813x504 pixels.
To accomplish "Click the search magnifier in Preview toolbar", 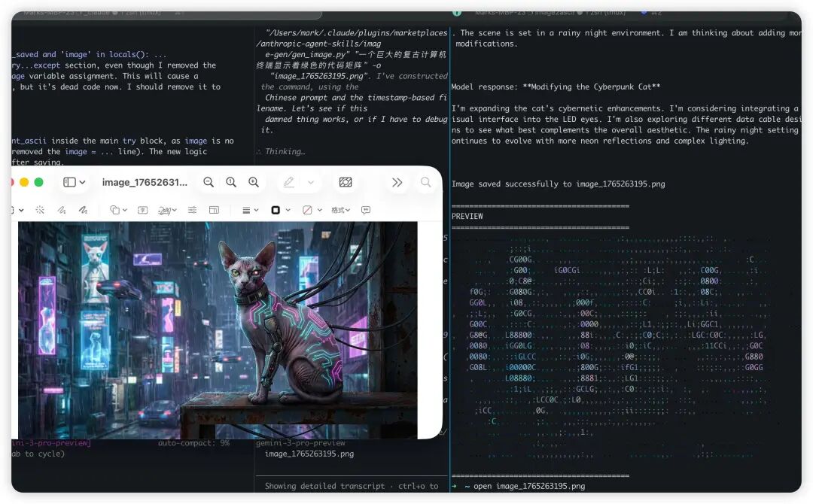I will coord(426,183).
